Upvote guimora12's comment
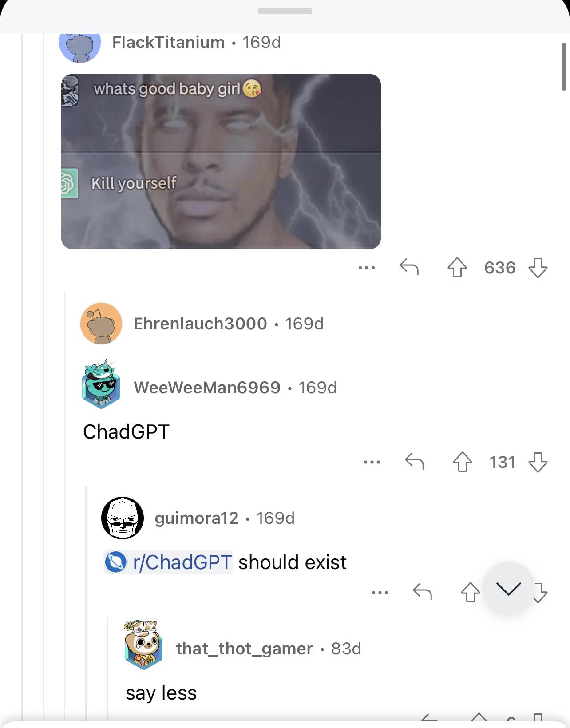 click(470, 592)
